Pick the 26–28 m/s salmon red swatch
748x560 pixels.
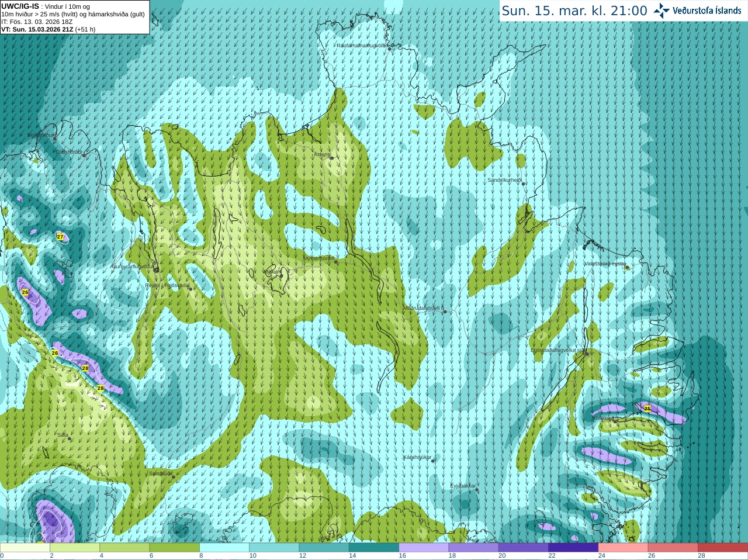[x=673, y=548]
